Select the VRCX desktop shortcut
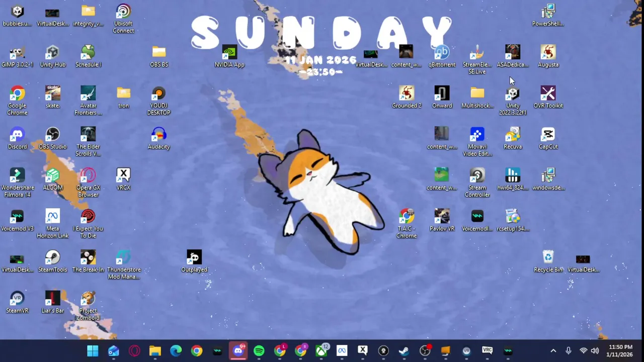The height and width of the screenshot is (362, 644). [123, 179]
